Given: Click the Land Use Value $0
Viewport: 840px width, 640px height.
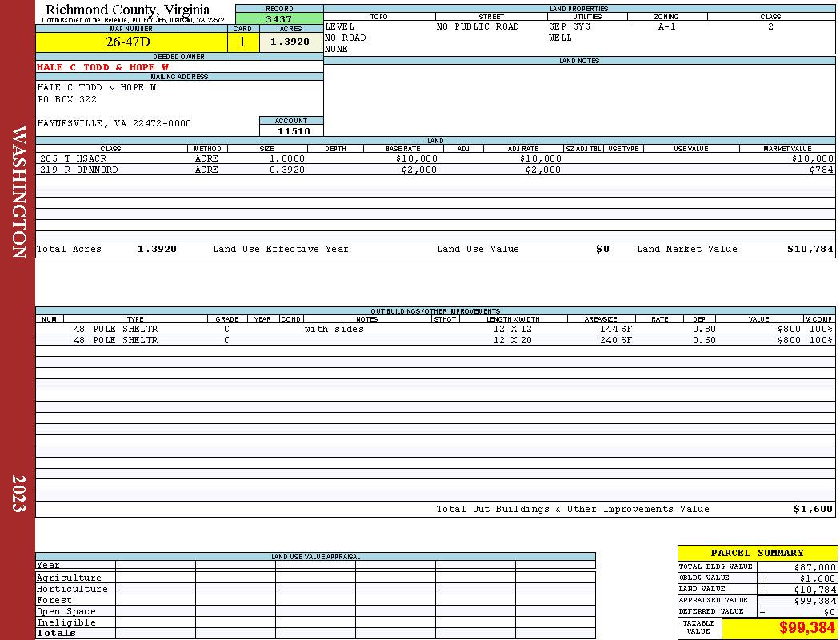Looking at the screenshot, I should 602,249.
